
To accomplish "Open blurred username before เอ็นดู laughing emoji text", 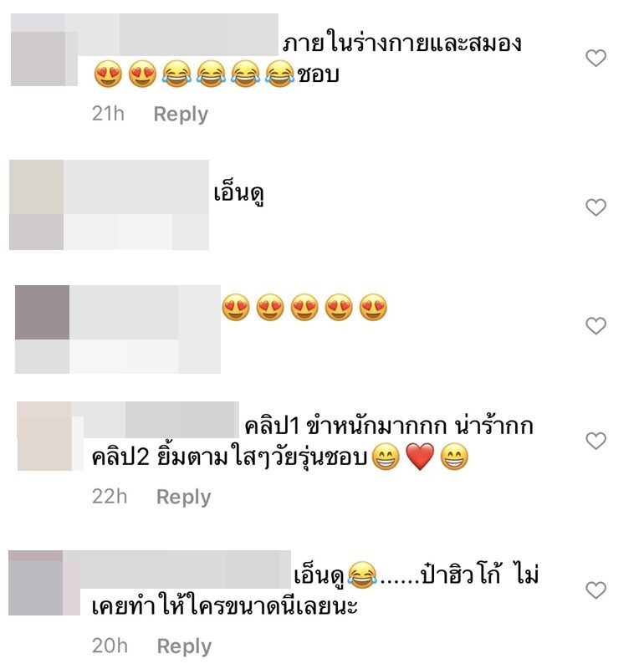I will tap(185, 569).
